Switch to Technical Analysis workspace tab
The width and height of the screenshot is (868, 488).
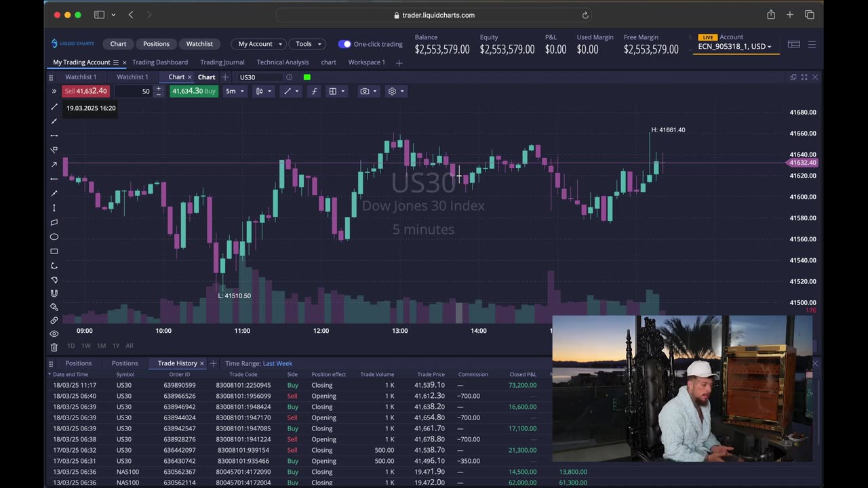click(282, 62)
